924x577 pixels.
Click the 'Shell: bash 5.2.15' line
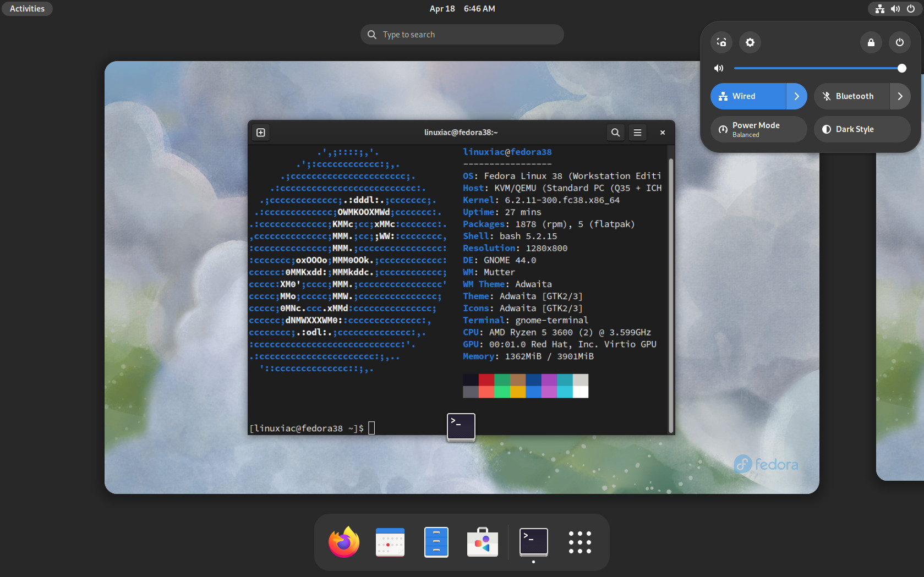click(x=510, y=236)
